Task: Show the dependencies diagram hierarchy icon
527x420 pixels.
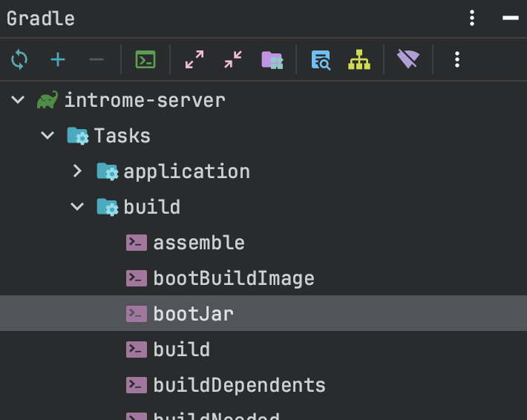Action: click(359, 60)
